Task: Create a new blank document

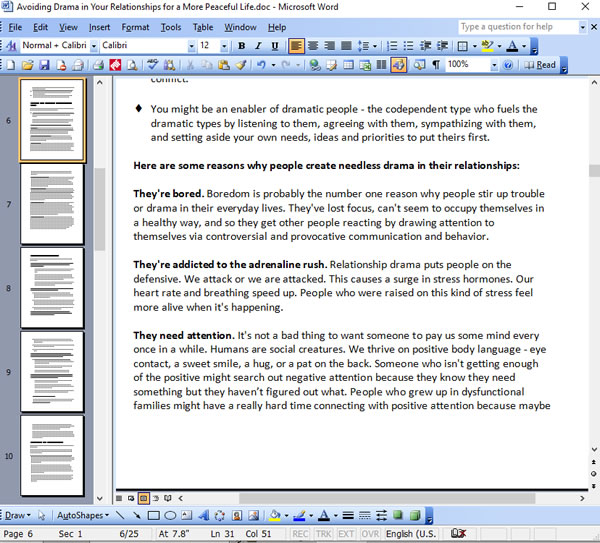Action: click(x=11, y=65)
